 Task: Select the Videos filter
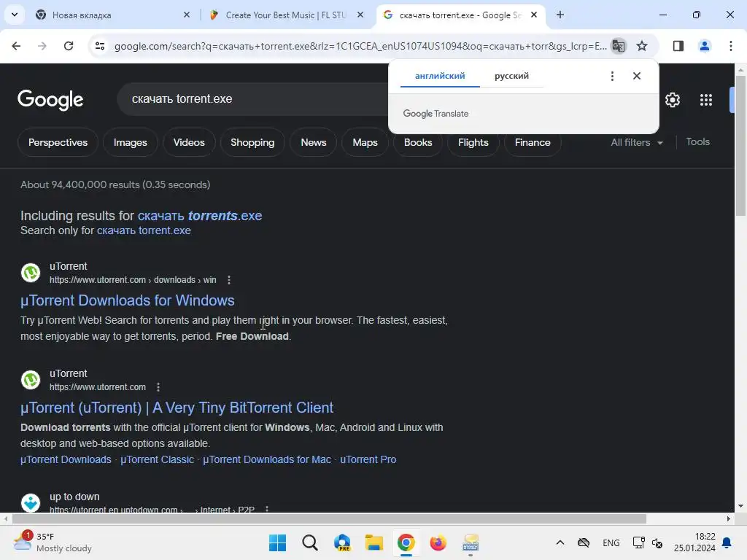pyautogui.click(x=189, y=142)
